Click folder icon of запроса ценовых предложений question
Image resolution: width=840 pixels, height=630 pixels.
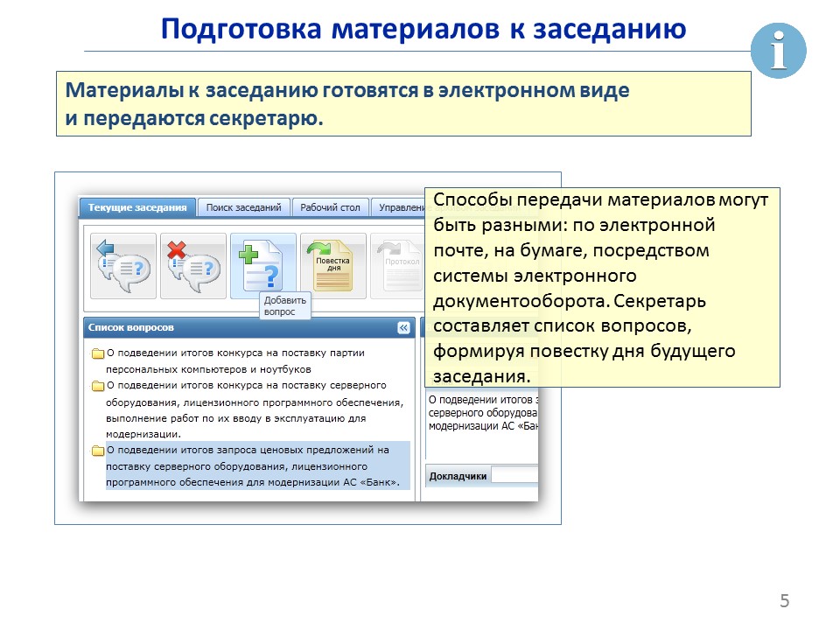pos(98,451)
